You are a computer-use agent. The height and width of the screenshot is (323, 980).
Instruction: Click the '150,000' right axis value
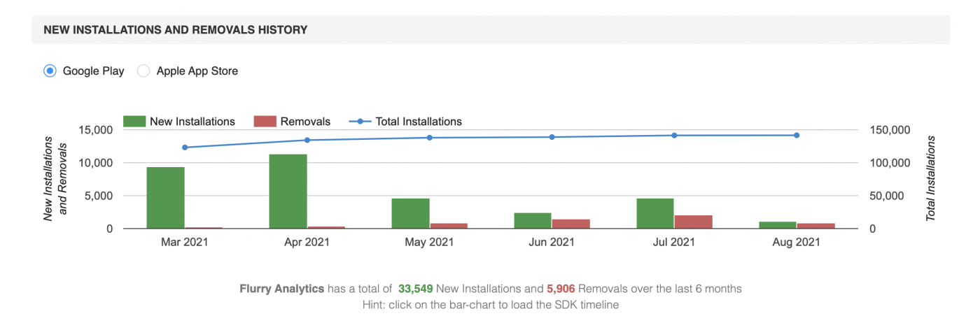tap(890, 130)
